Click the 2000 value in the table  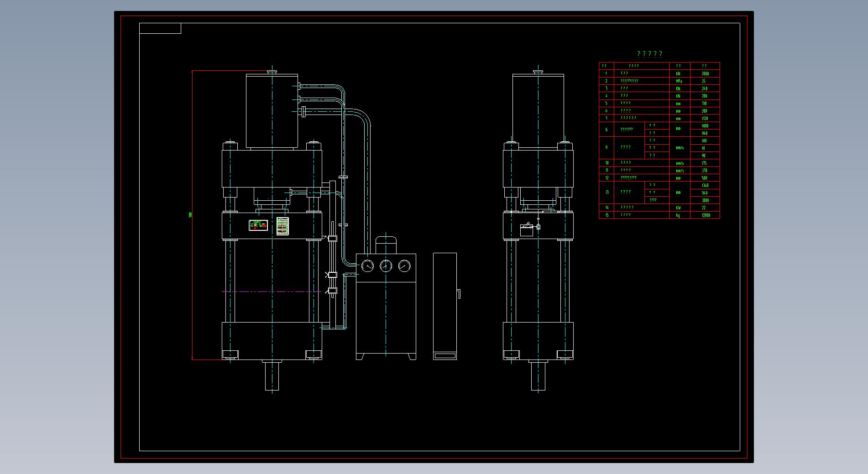705,73
